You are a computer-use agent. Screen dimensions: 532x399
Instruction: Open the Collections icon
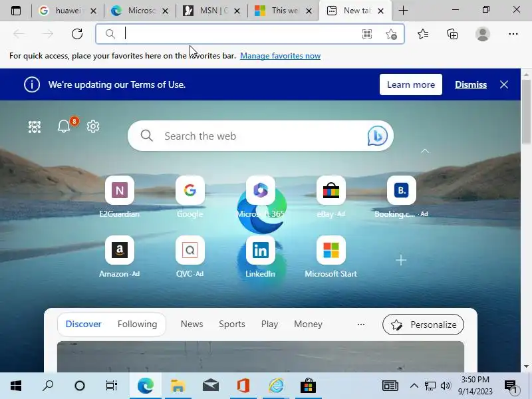[452, 34]
